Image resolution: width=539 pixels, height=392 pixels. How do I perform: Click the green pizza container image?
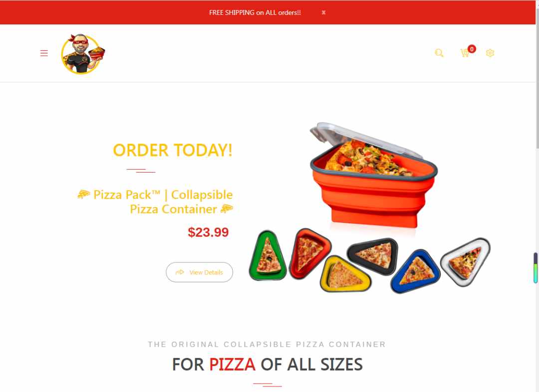coord(268,255)
